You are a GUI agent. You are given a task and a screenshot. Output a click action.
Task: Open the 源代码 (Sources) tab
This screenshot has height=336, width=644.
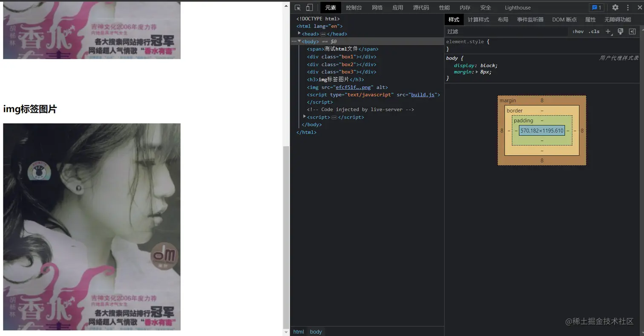coord(421,8)
